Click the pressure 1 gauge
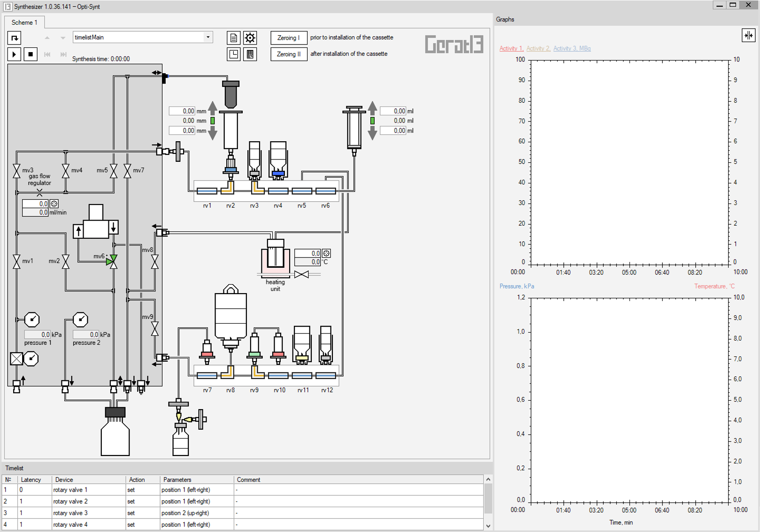 point(32,319)
